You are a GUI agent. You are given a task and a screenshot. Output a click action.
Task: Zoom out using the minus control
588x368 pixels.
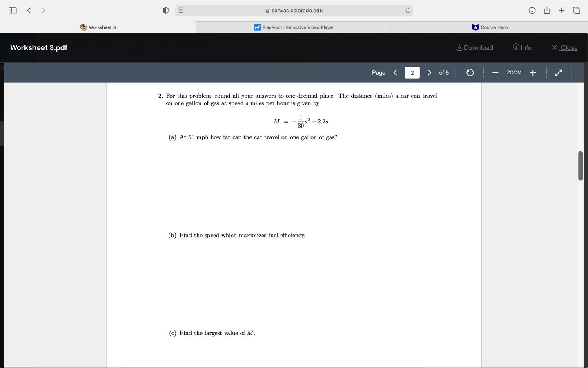[495, 72]
